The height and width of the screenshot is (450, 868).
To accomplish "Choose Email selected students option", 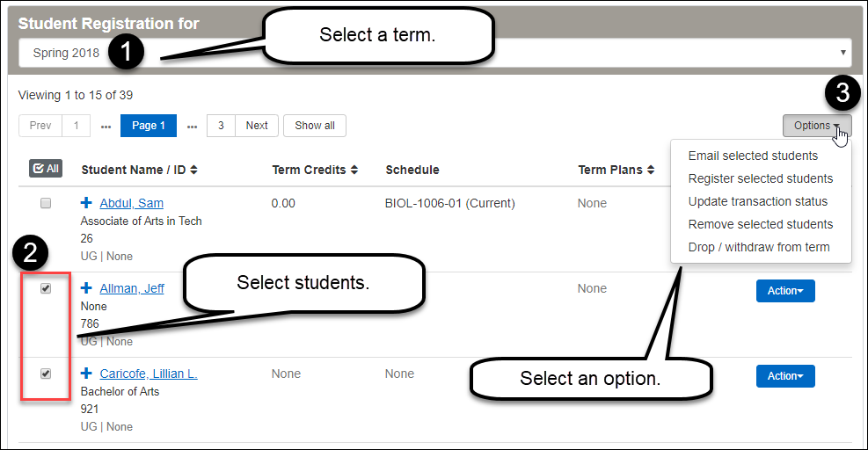I will point(753,156).
